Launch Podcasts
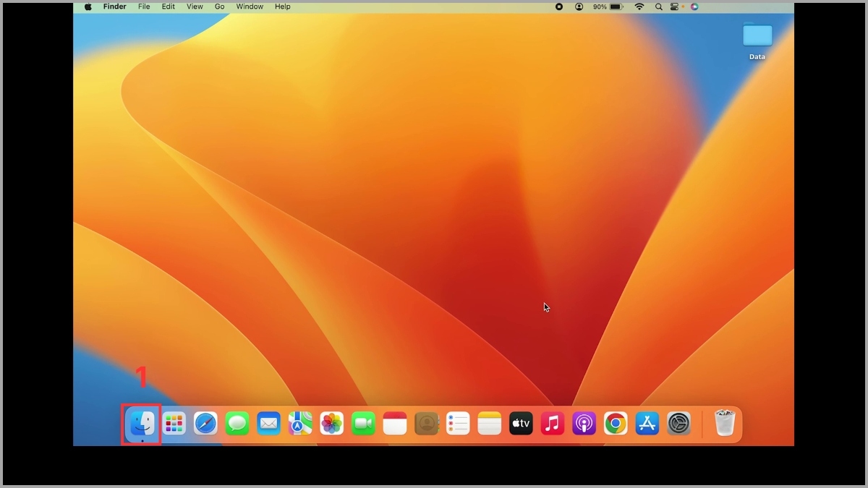Viewport: 868px width, 488px height. (x=584, y=424)
